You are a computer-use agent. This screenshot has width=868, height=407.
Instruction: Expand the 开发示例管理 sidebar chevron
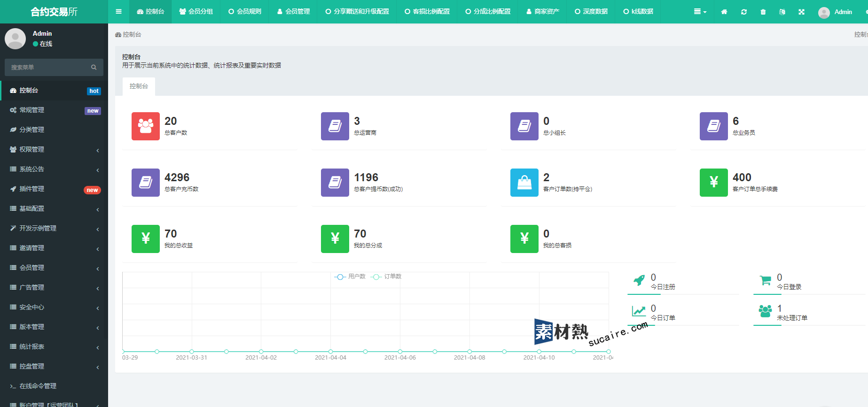click(x=98, y=229)
